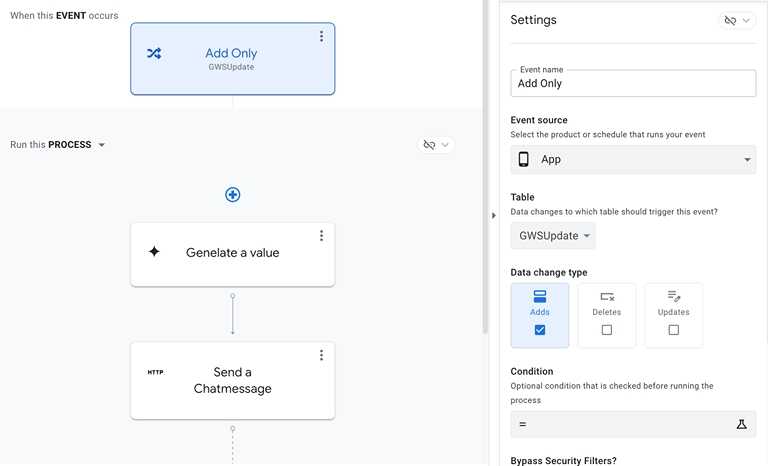Enable the Deletes checkbox
The image size is (768, 466).
pyautogui.click(x=606, y=330)
